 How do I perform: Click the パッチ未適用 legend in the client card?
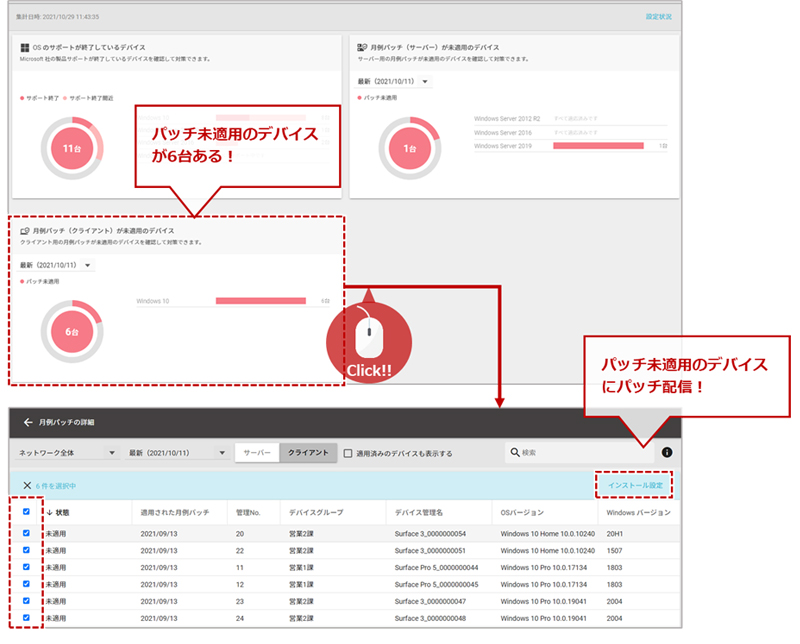(40, 281)
